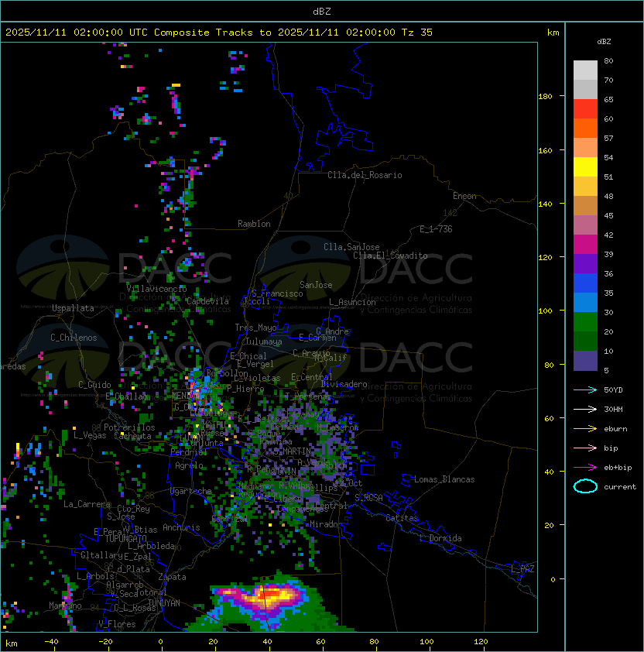Pick the orange 57–60 dBZ swatch
This screenshot has height=652, width=644.
pos(585,128)
